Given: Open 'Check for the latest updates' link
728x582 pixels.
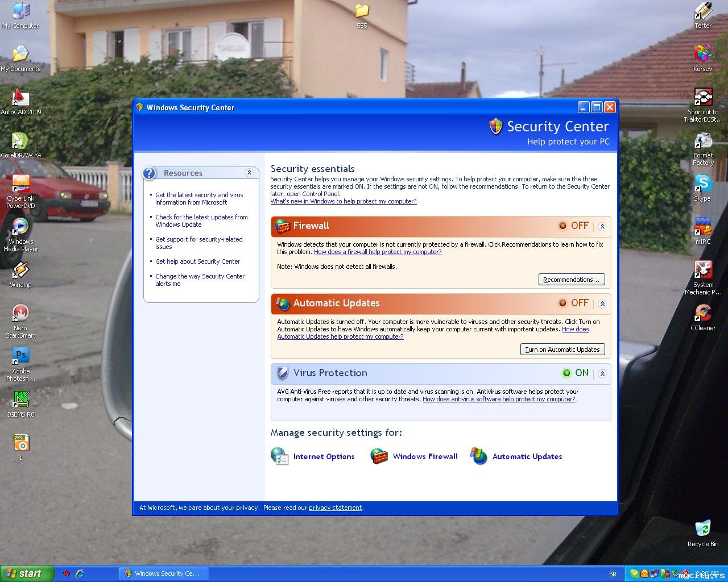Looking at the screenshot, I should click(x=201, y=221).
